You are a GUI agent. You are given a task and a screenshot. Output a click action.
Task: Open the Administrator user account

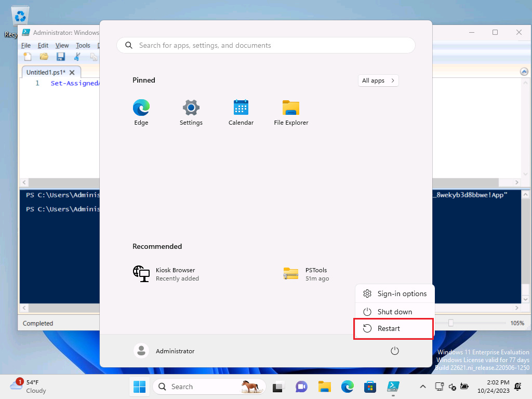point(164,351)
